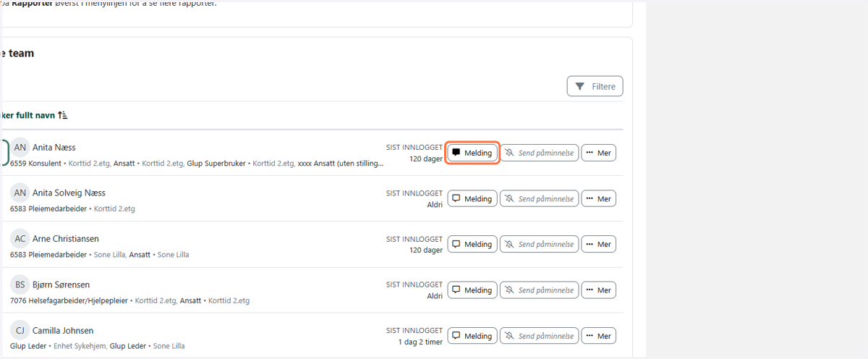Screen dimensions: 868x359
Task: Click Send påminnelse for Bjørn Sørensen
Action: coord(540,290)
